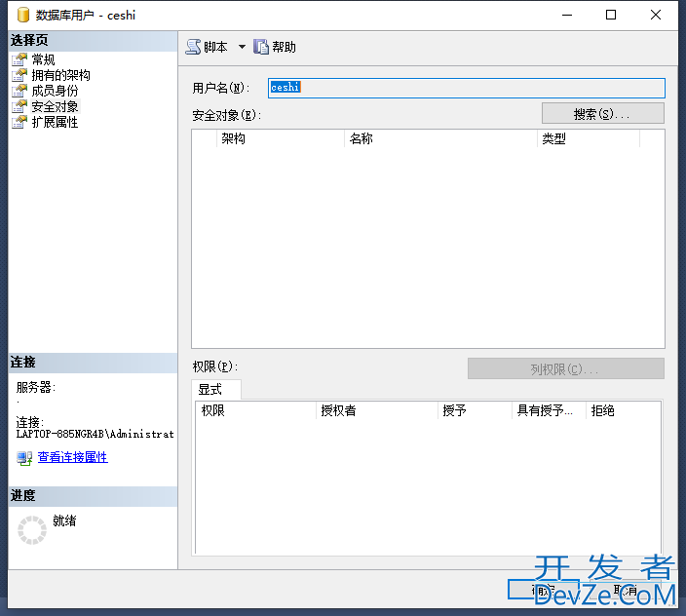Click the LAPTOP-885NGR4B\Administrat connection text
The image size is (686, 616).
(x=95, y=434)
